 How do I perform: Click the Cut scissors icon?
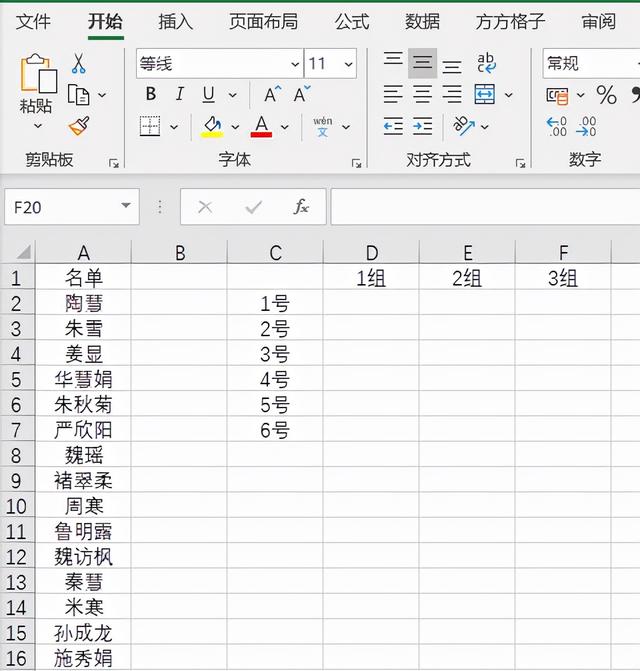pos(78,64)
